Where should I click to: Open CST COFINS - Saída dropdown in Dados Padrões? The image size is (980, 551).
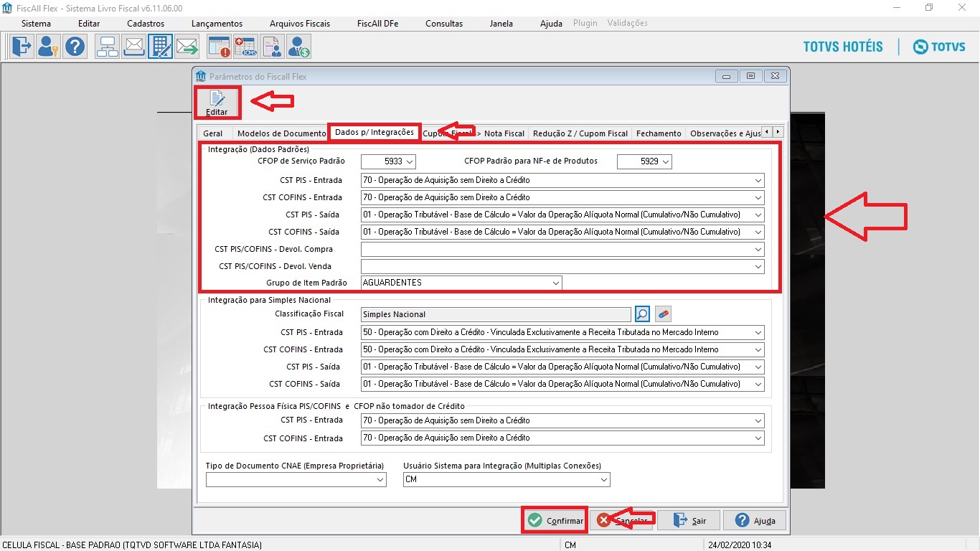coord(758,232)
